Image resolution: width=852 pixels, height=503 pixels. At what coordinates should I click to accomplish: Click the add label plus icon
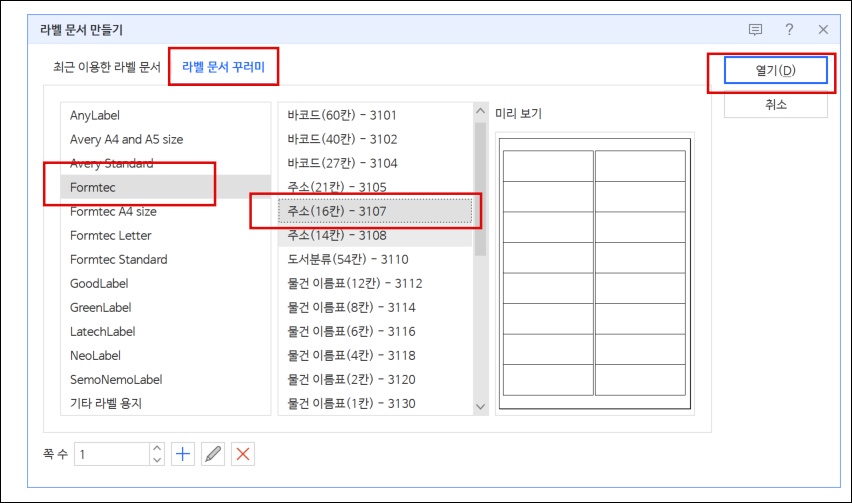pos(183,454)
